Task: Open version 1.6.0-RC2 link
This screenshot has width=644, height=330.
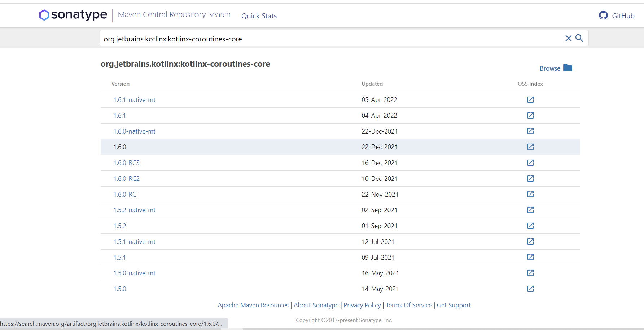Action: (126, 179)
